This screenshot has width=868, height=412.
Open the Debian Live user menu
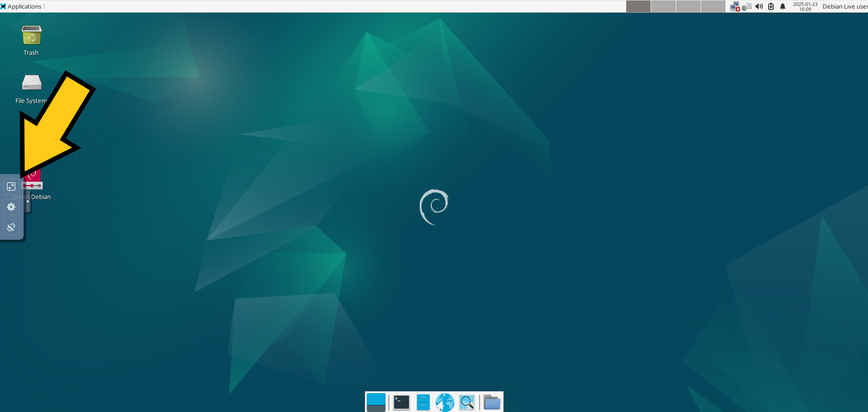tap(844, 6)
